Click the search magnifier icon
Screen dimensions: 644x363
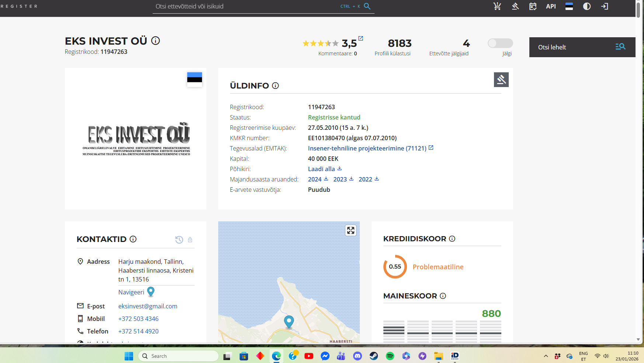[367, 6]
